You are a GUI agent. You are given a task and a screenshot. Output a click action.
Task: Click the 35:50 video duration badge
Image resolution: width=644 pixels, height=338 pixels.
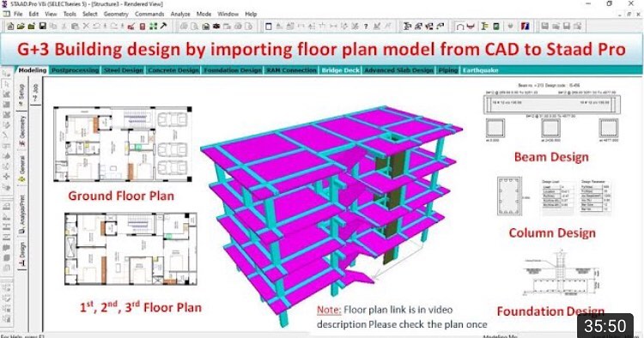tap(605, 326)
